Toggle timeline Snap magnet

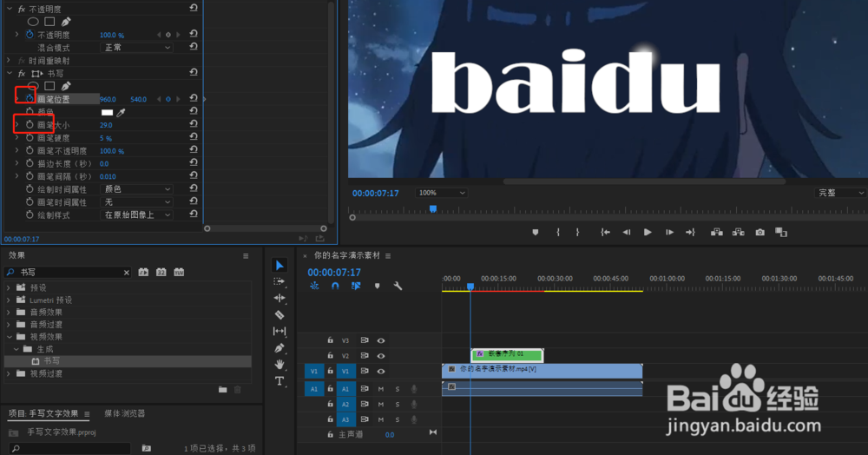pos(335,287)
